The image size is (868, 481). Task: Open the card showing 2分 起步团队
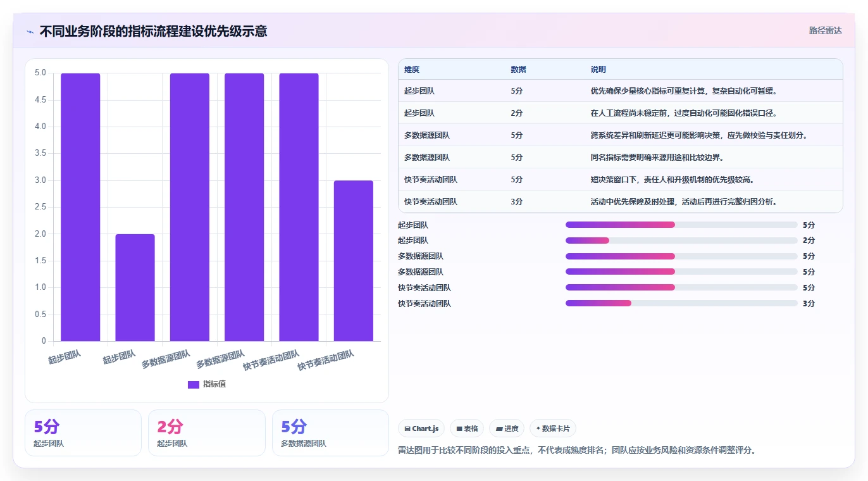coord(206,433)
